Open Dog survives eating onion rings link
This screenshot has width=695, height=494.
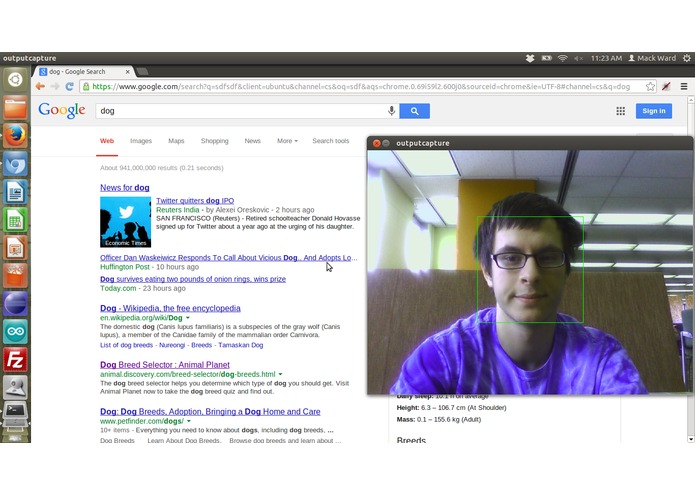(193, 279)
